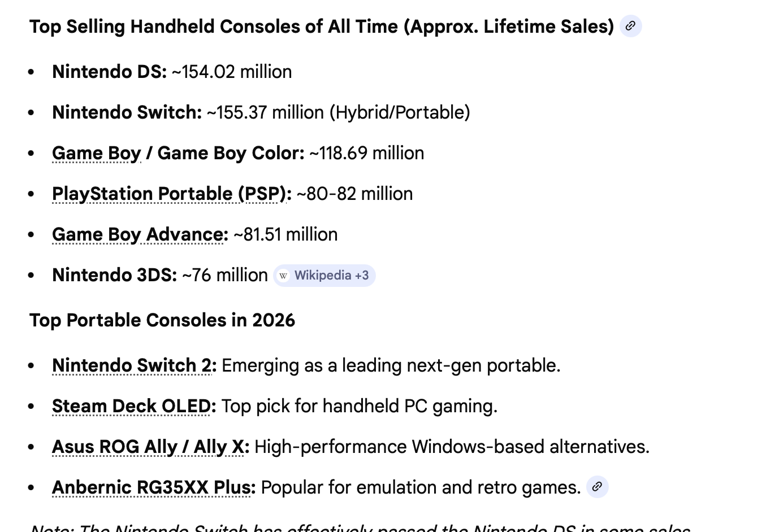Open the Game Boy Advance link

139,234
